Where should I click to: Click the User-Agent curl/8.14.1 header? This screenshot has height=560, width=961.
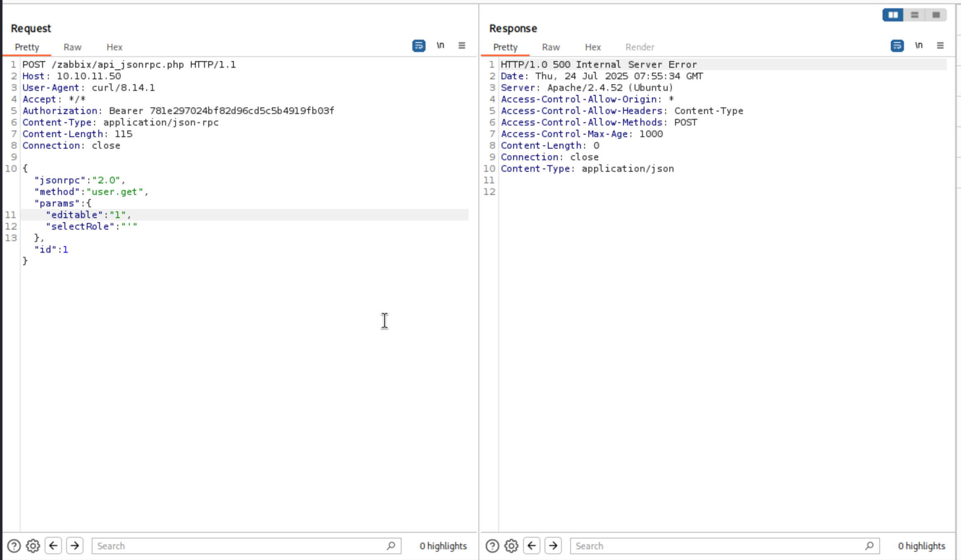(88, 88)
